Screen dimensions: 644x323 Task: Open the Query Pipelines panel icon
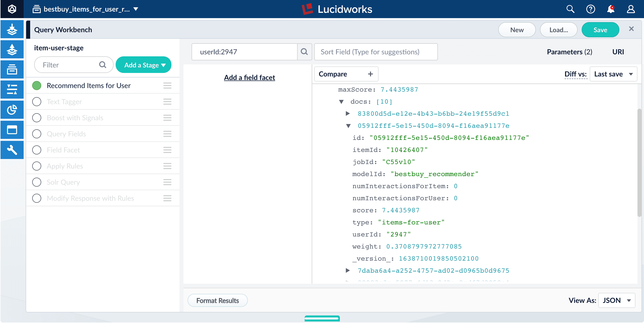(x=12, y=49)
